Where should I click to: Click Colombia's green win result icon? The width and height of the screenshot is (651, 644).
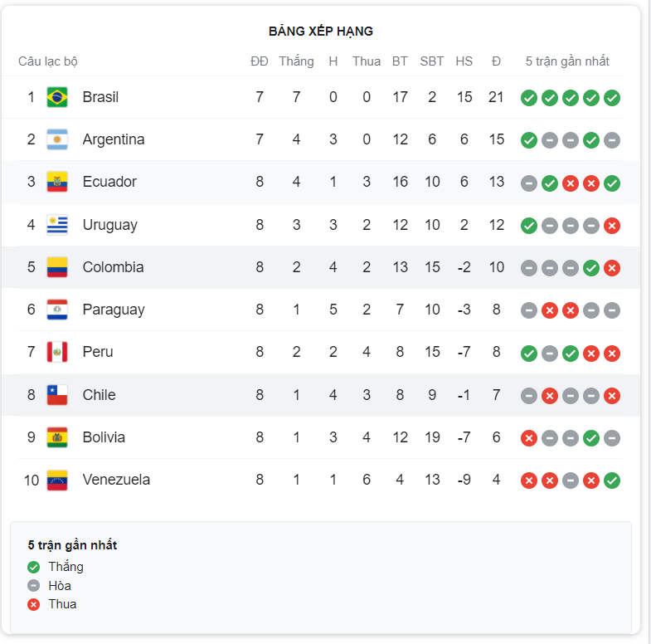click(x=590, y=268)
